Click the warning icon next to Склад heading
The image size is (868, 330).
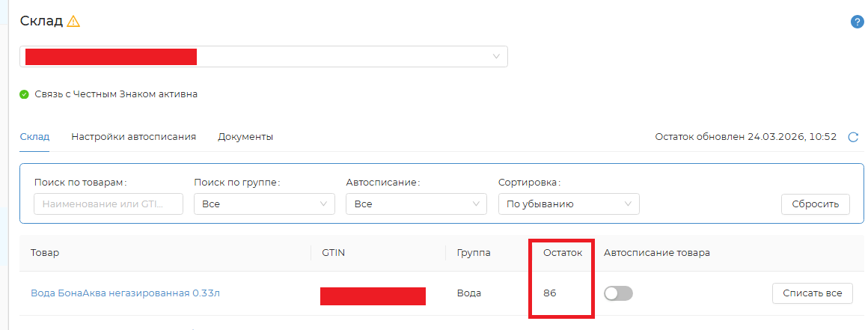pos(73,22)
